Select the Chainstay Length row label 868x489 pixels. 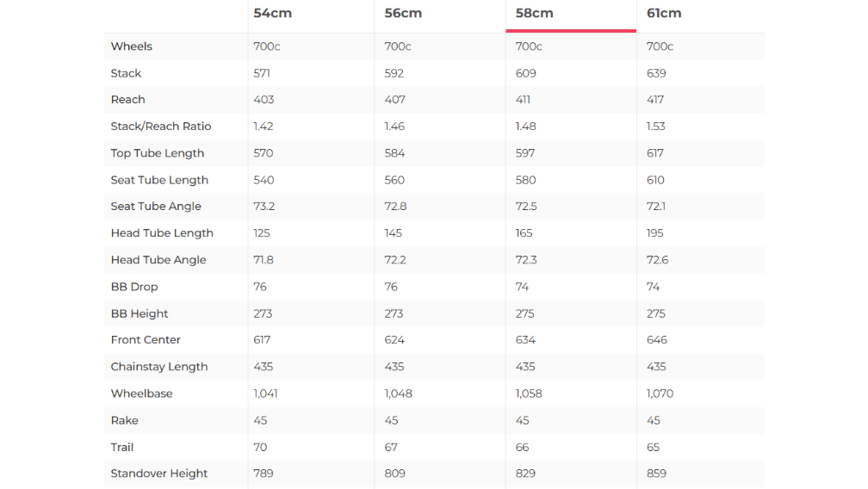point(159,367)
